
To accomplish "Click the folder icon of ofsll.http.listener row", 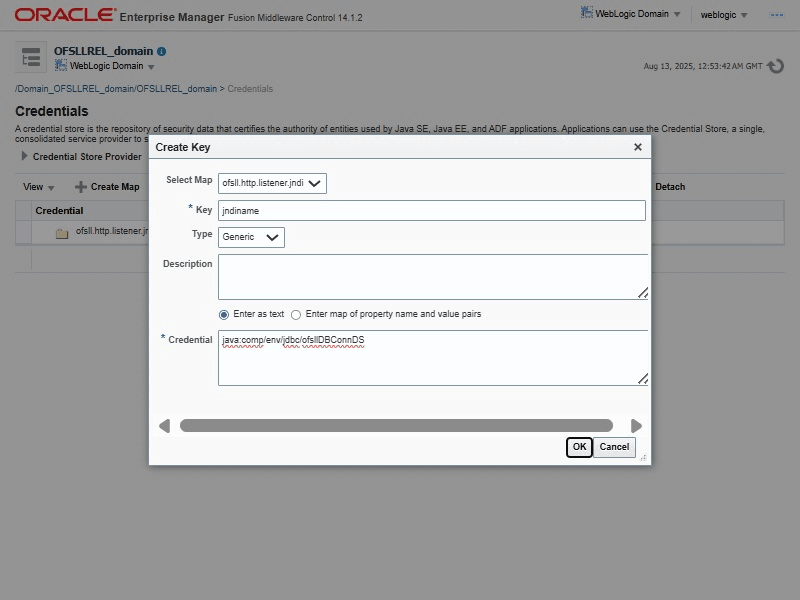I will (x=62, y=234).
